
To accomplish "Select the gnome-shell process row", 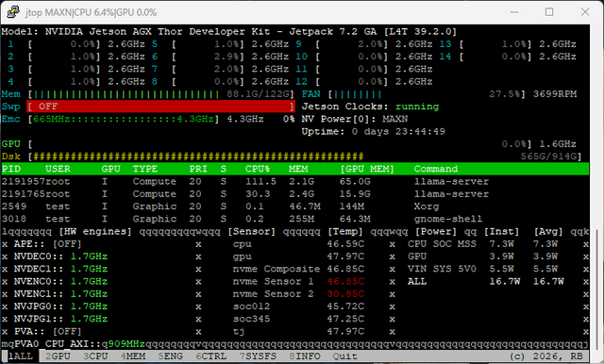I will pos(295,219).
